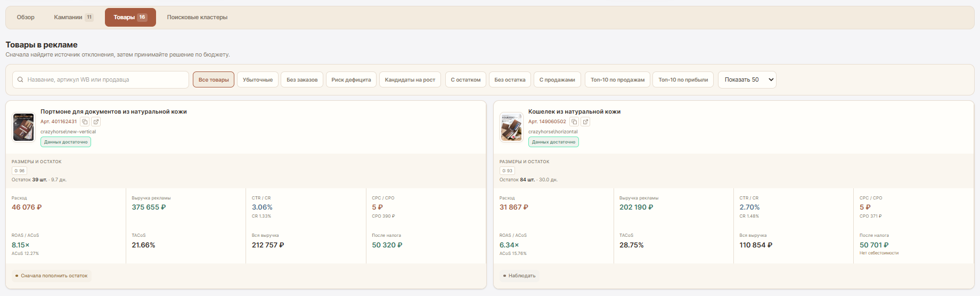Open title Портмоне для документов из натуральной кожи
The height and width of the screenshot is (296, 980).
(113, 111)
